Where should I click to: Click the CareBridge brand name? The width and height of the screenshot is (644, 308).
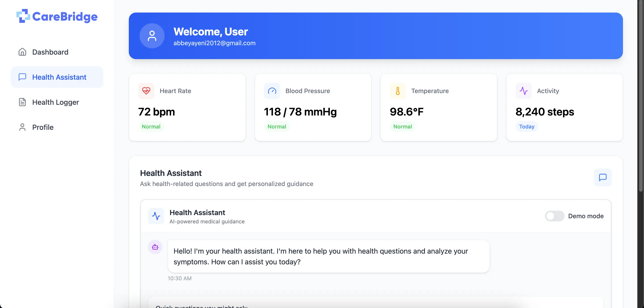[x=65, y=17]
